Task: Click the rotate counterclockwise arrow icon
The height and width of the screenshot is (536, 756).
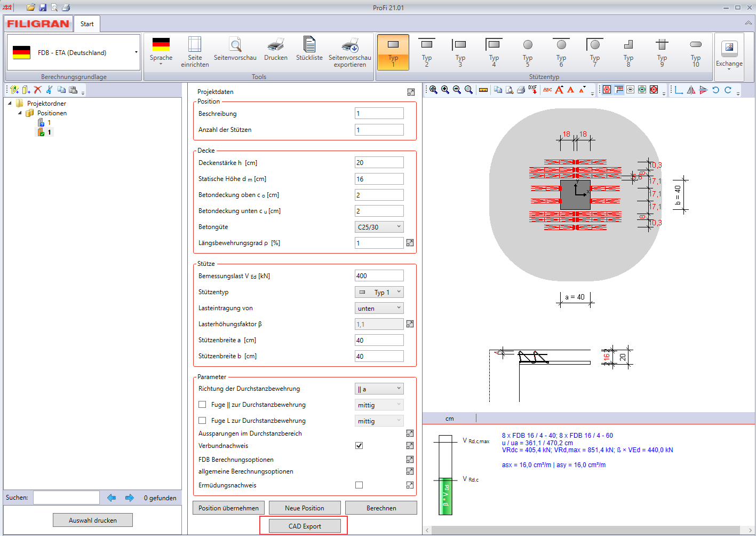Action: click(715, 90)
